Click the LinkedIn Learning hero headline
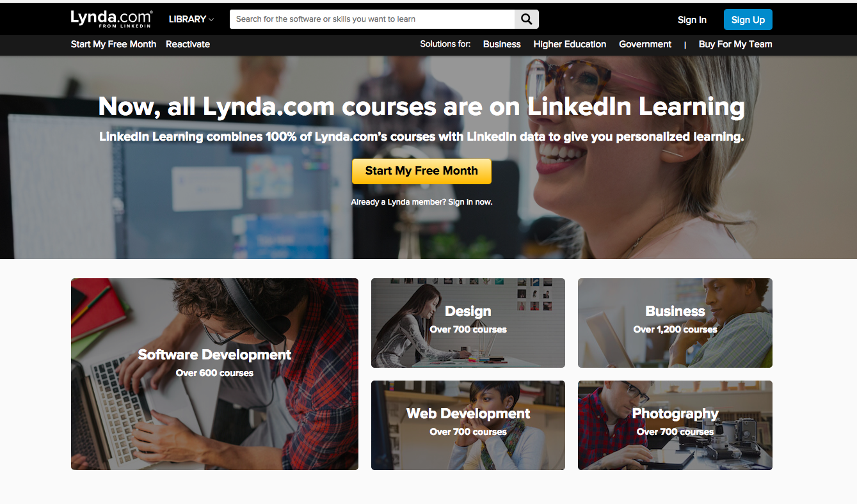This screenshot has width=857, height=504. [x=421, y=107]
